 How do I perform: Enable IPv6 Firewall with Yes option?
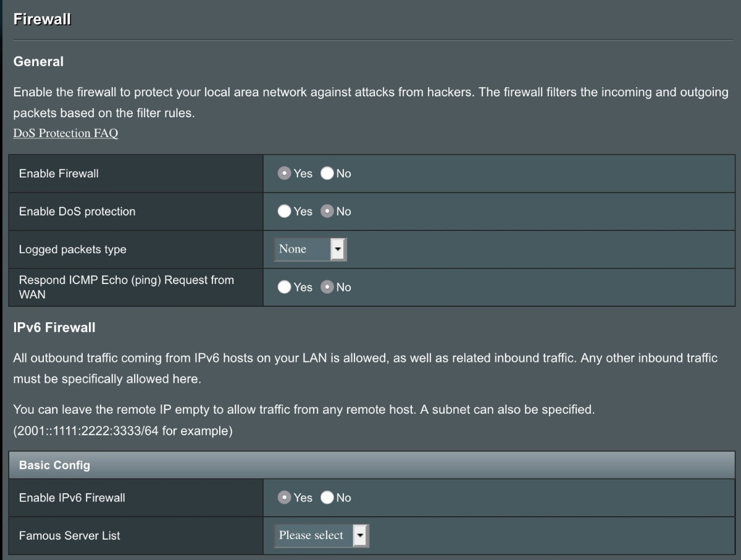click(x=284, y=498)
